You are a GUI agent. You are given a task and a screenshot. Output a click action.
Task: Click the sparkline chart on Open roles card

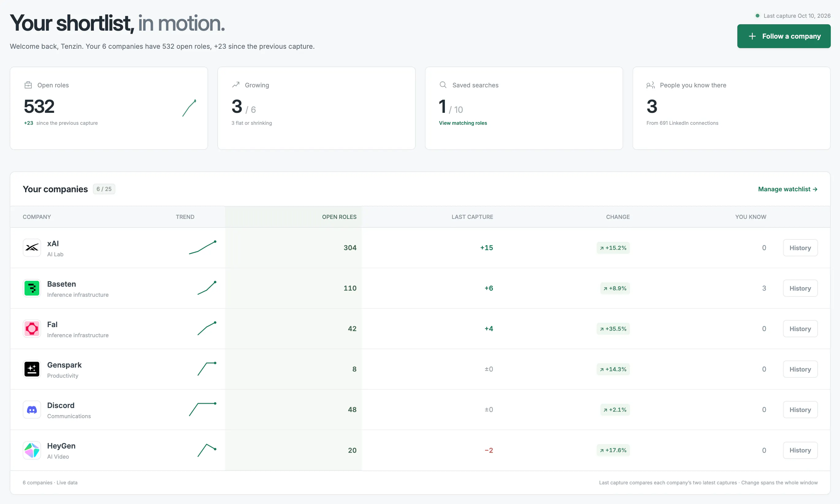click(x=189, y=108)
